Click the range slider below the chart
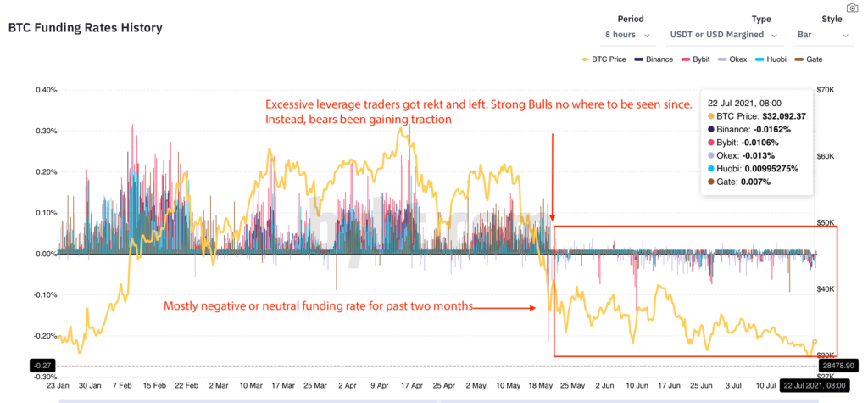 (437, 400)
